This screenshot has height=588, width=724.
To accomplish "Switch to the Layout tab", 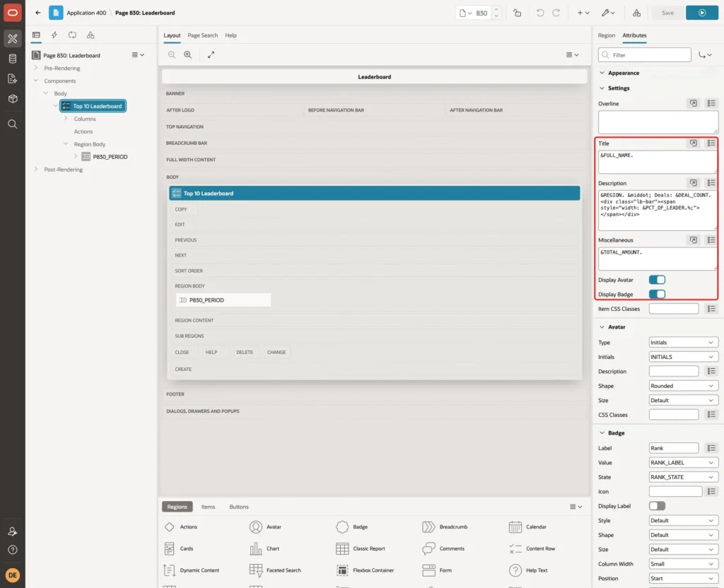I will [x=172, y=35].
